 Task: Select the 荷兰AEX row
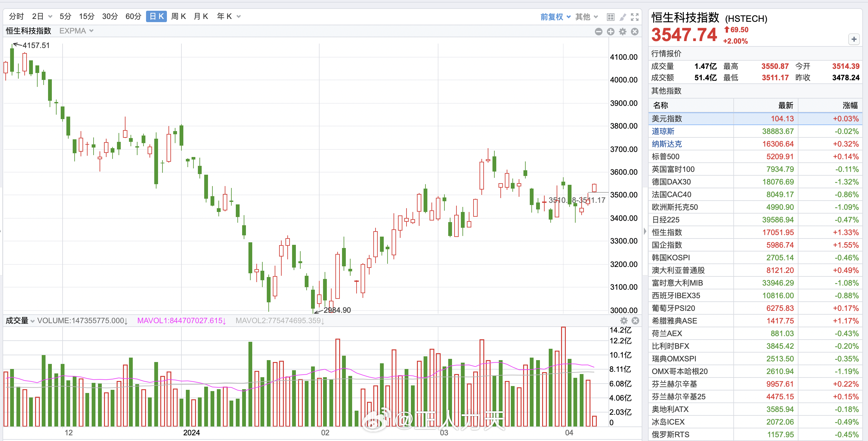click(755, 333)
